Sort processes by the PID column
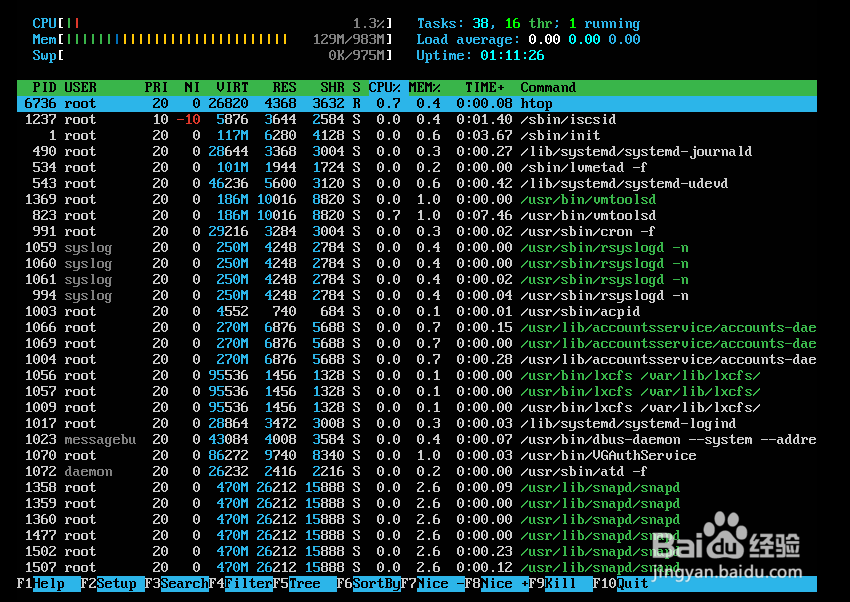Image resolution: width=850 pixels, height=602 pixels. tap(42, 87)
